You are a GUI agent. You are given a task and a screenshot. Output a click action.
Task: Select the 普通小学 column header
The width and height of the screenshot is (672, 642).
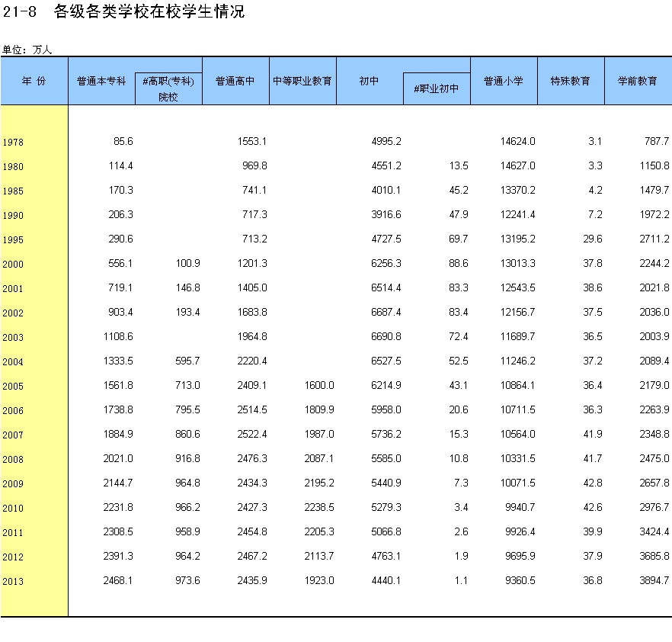(504, 81)
